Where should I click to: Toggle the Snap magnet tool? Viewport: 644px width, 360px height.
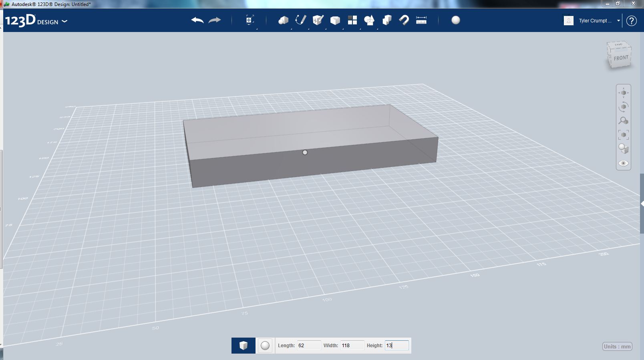coord(404,20)
